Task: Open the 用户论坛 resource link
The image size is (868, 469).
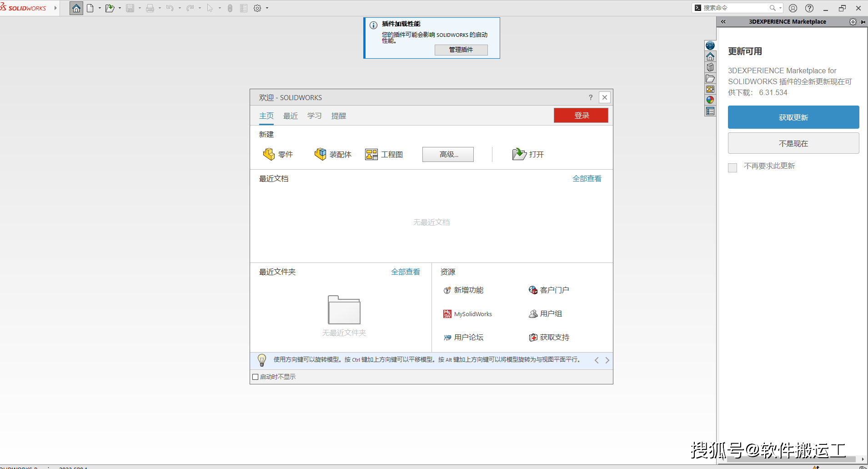Action: pyautogui.click(x=463, y=338)
